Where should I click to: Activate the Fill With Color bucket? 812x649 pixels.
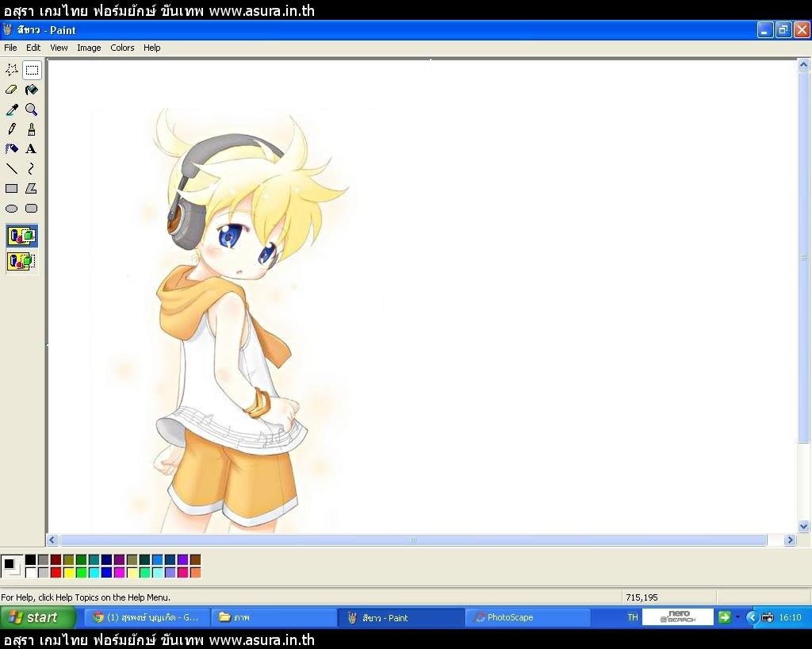tap(32, 90)
